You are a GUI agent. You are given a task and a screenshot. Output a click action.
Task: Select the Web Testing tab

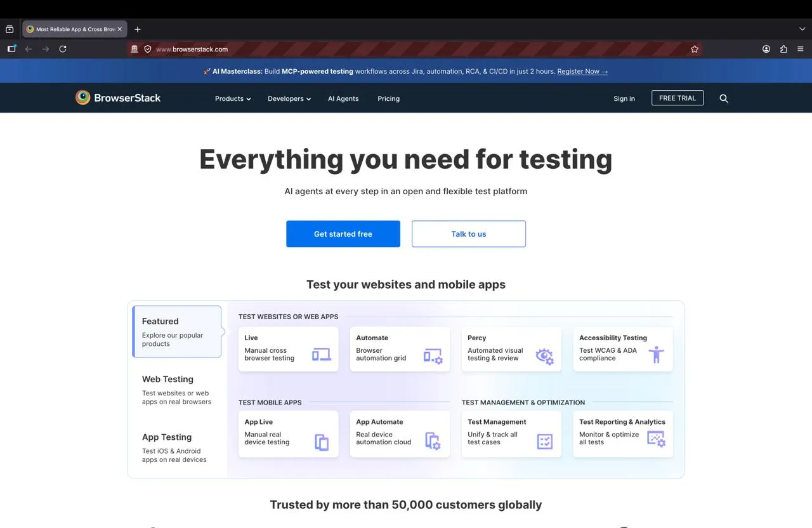point(177,390)
